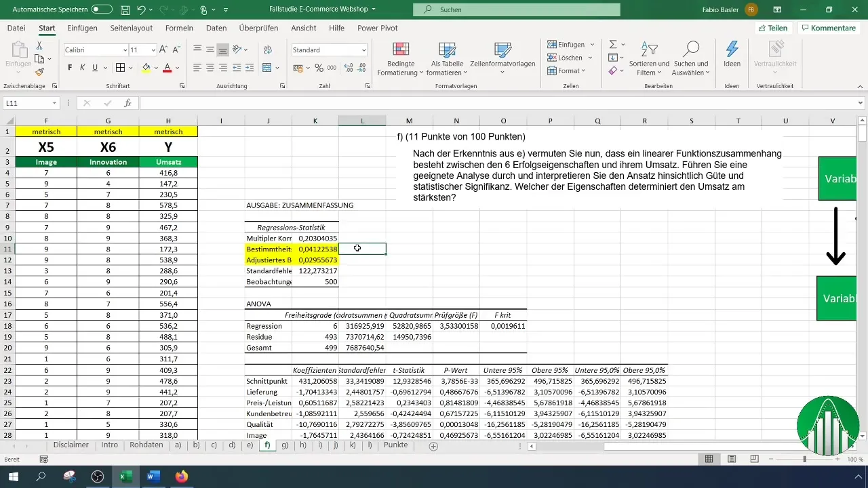Open borders button in Schriftart group
Image resolution: width=868 pixels, height=488 pixels.
[x=120, y=68]
